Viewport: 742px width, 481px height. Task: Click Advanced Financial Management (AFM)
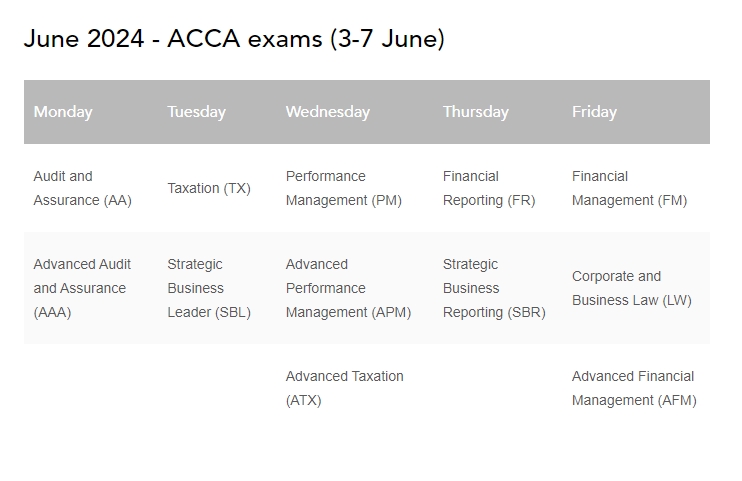[634, 388]
